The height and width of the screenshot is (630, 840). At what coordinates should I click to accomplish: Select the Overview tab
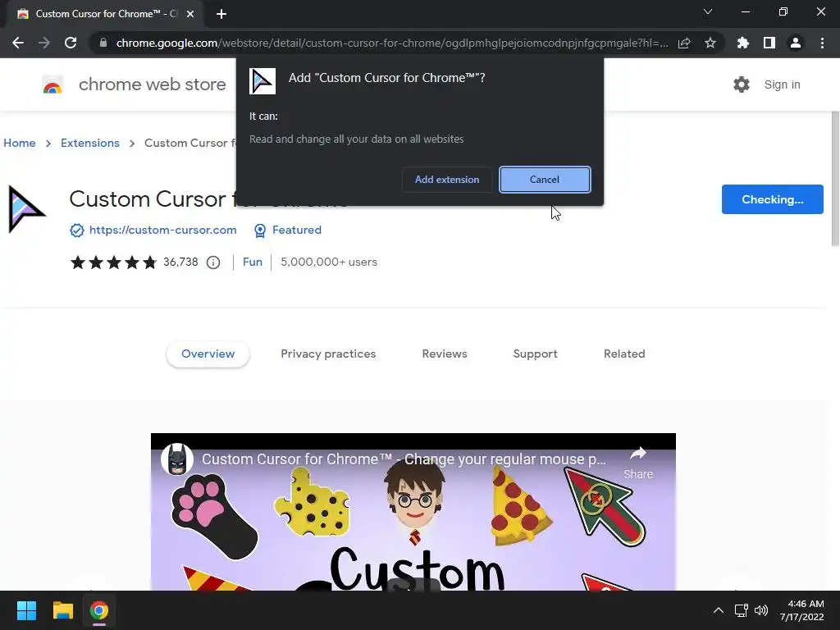coord(208,354)
